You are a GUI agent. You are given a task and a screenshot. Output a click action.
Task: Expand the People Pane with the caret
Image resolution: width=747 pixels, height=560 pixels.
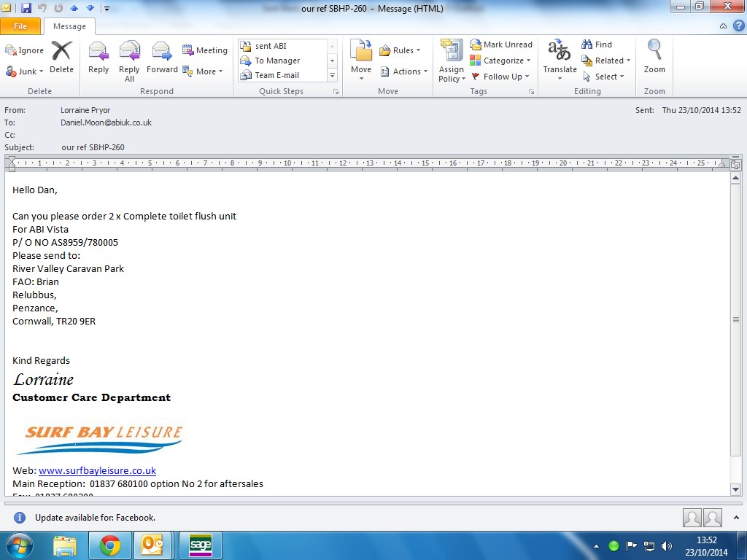(x=737, y=518)
